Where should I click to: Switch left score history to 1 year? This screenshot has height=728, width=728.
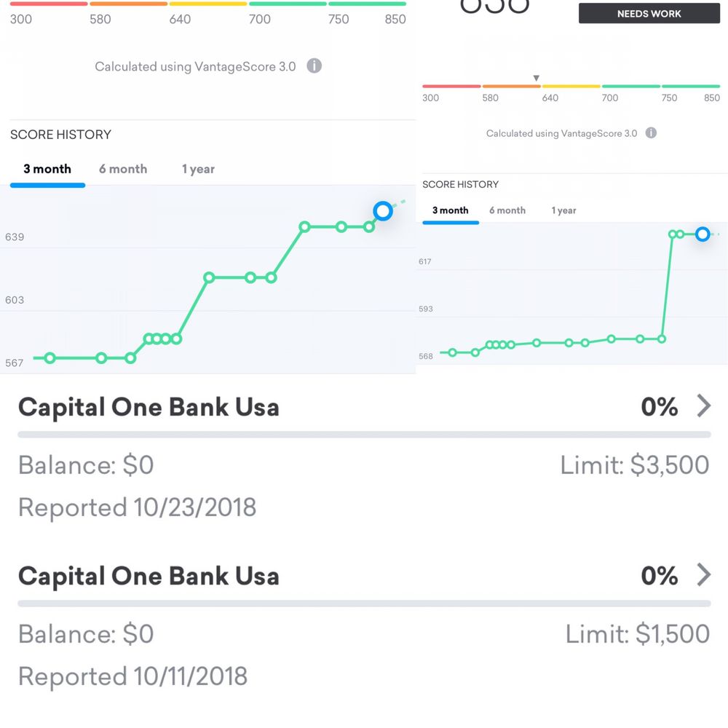(198, 169)
